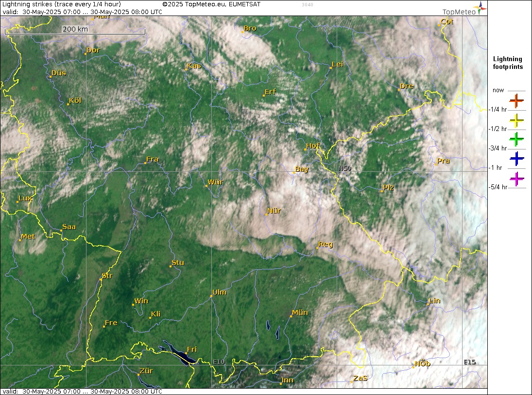The width and height of the screenshot is (532, 395).
Task: Click the Met city label
Action: coord(28,236)
